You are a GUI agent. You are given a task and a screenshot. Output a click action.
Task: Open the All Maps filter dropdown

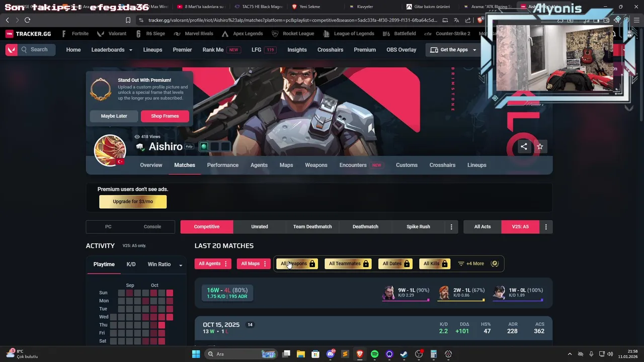254,264
